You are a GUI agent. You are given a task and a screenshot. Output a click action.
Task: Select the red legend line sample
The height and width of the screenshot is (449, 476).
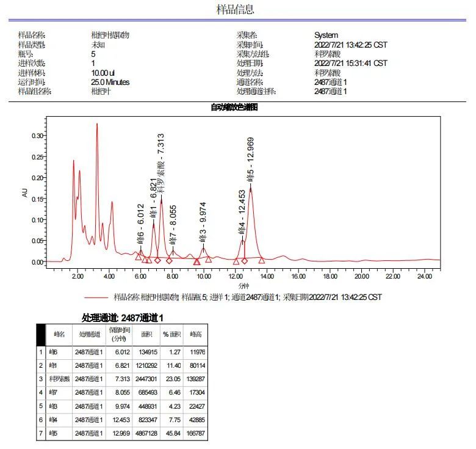[96, 298]
